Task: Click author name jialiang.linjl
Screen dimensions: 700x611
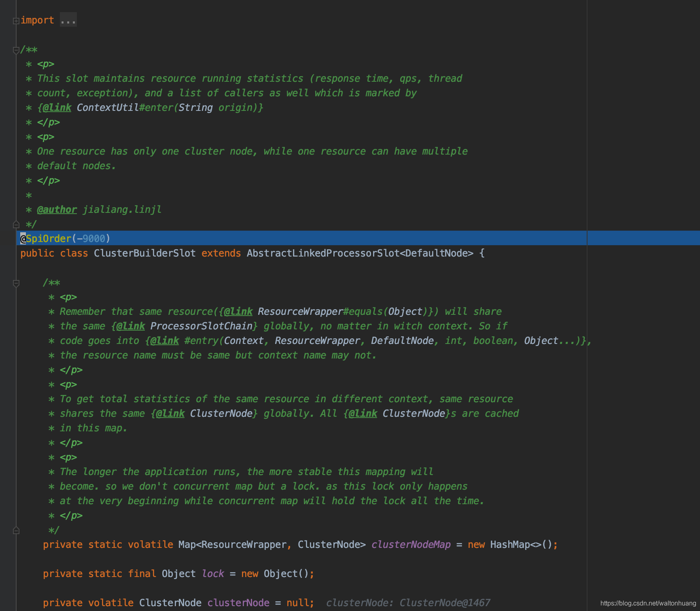Action: coord(122,210)
